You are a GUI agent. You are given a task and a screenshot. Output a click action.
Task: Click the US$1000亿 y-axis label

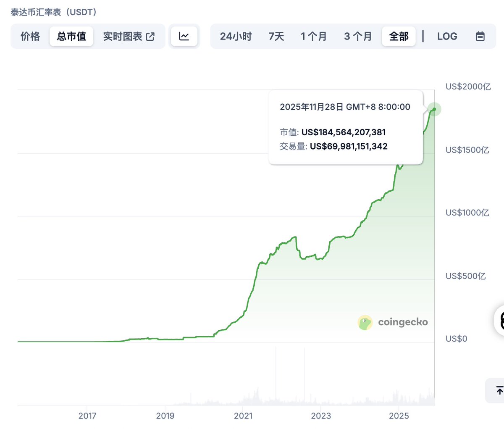(467, 213)
